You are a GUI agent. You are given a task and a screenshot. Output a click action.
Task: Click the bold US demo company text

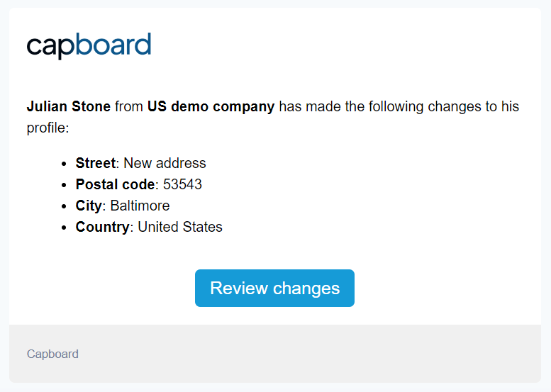[211, 106]
